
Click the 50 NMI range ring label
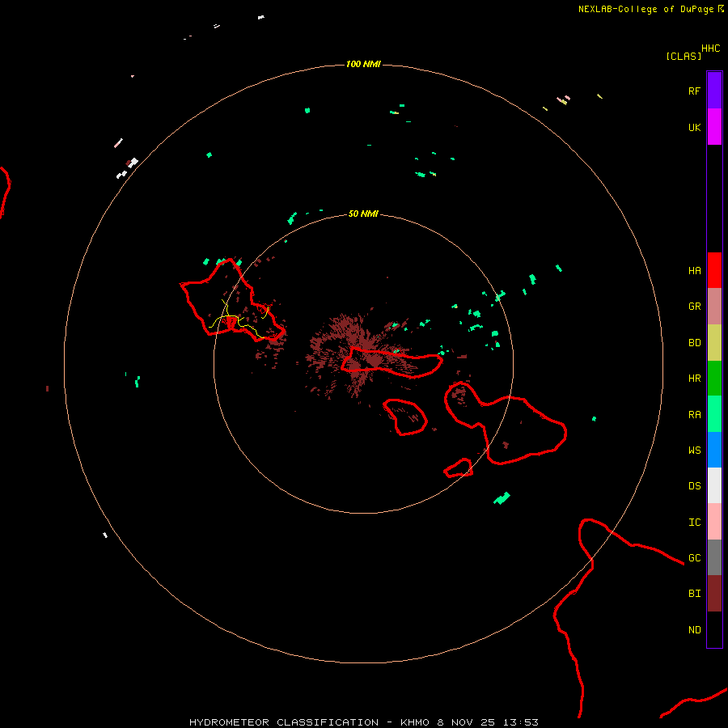tap(363, 214)
